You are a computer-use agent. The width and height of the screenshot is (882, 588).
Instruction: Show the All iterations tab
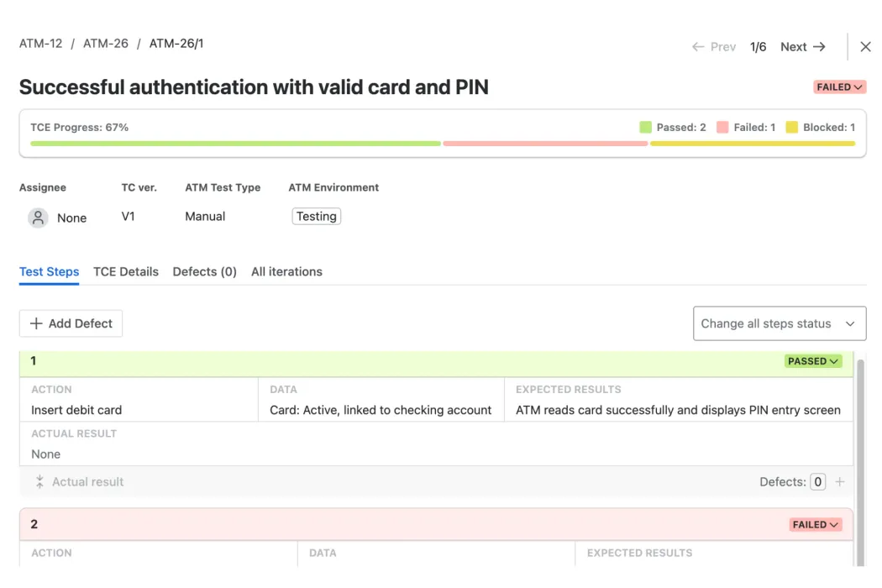pos(286,271)
